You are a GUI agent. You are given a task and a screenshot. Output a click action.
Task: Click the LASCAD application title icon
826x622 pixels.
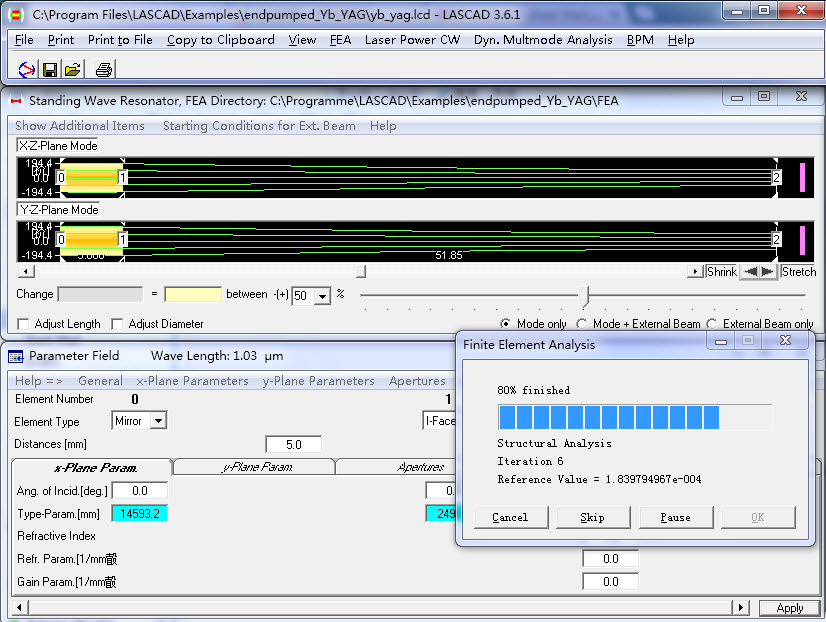tap(16, 15)
